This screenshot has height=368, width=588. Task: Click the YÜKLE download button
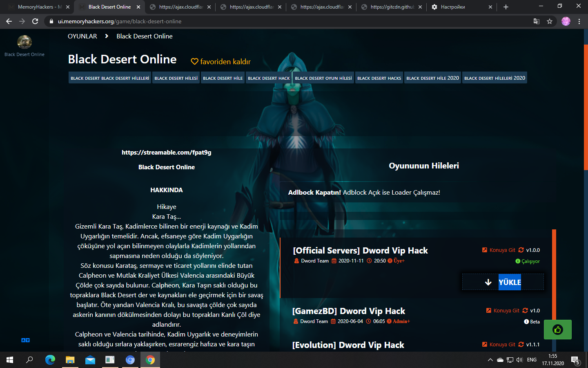click(x=503, y=282)
